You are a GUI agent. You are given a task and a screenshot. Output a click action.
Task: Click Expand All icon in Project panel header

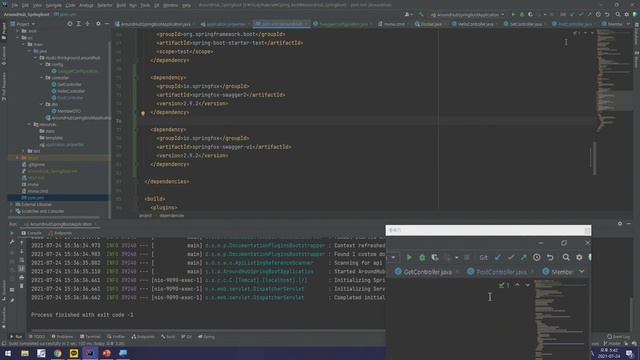pyautogui.click(x=78, y=24)
